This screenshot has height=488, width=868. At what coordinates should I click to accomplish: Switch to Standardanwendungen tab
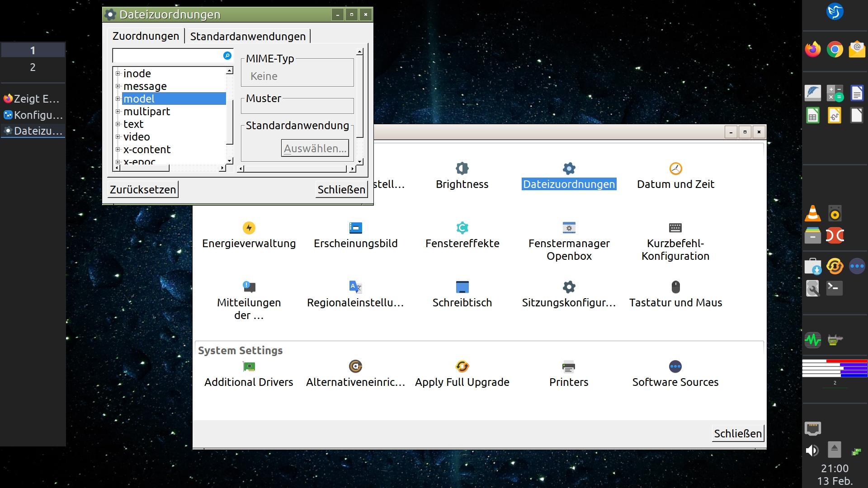(247, 36)
